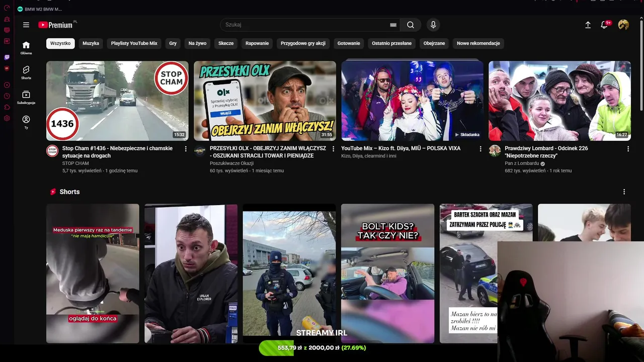This screenshot has width=644, height=362.
Task: Open the Stop Cham #1436 video title
Action: point(117,152)
